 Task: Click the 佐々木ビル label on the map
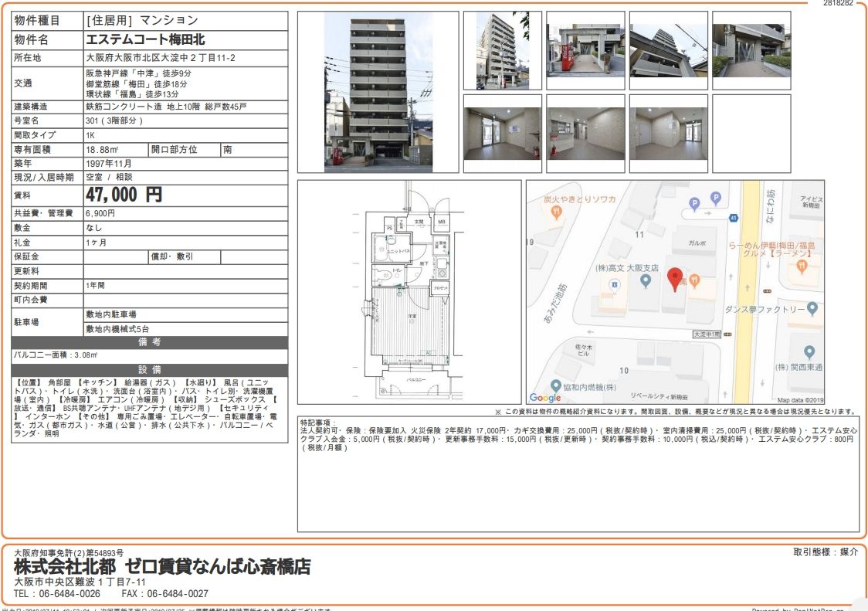tap(584, 350)
